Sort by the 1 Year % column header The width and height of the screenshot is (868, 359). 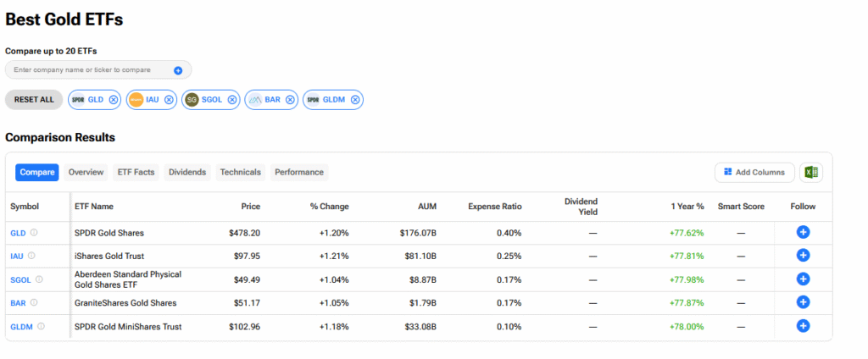(687, 207)
